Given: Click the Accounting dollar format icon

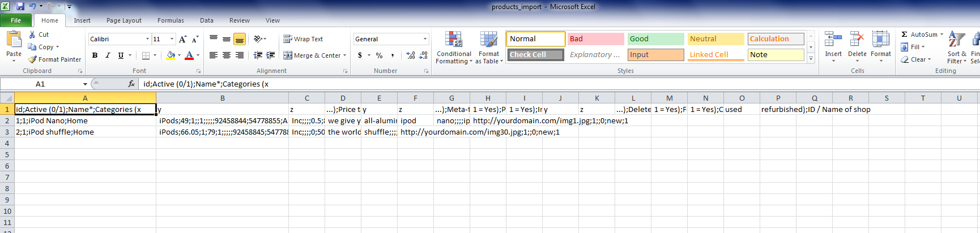Looking at the screenshot, I should 360,55.
